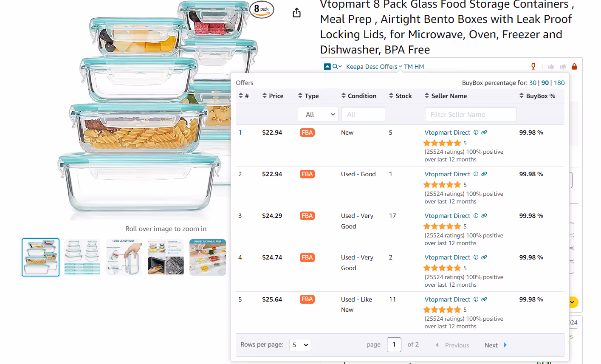Go to Next page of offers
Viewport: 601px width, 364px height.
[x=495, y=345]
